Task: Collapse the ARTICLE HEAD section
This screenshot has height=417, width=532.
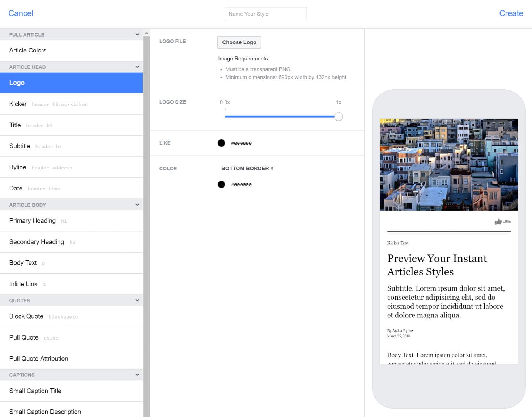Action: tap(137, 67)
